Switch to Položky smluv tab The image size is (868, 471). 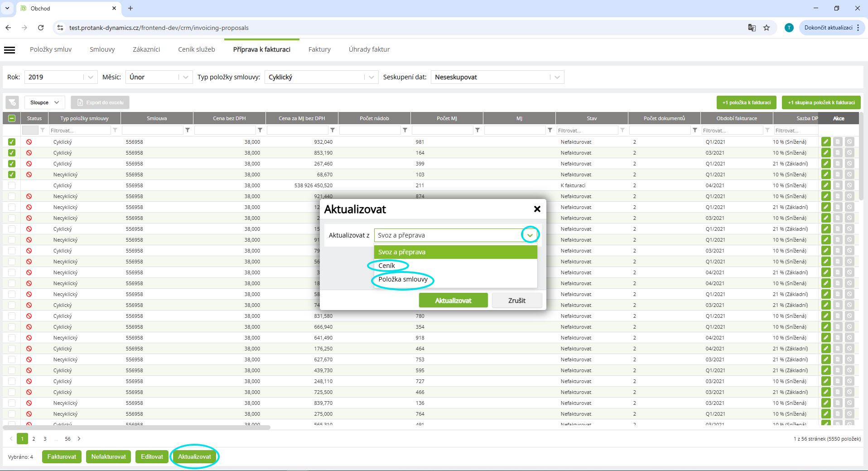click(51, 49)
